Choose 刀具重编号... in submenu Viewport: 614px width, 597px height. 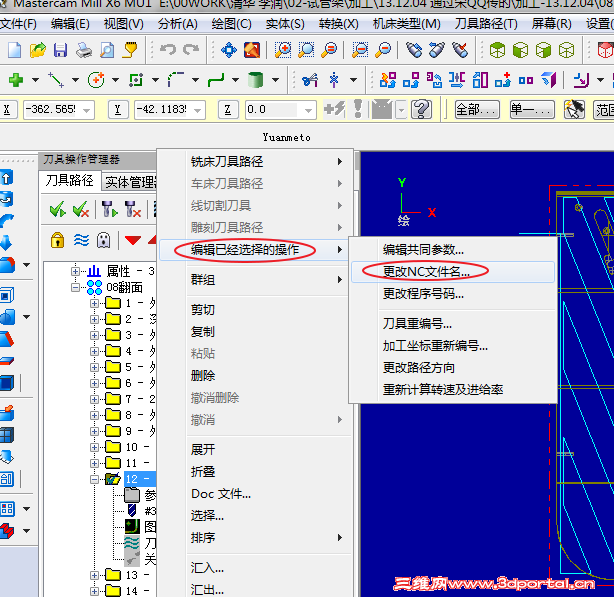453,324
